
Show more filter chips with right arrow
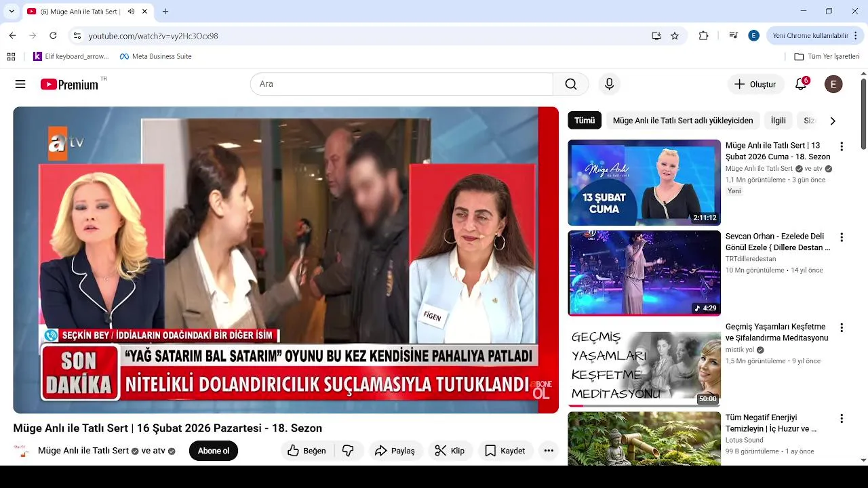point(833,121)
